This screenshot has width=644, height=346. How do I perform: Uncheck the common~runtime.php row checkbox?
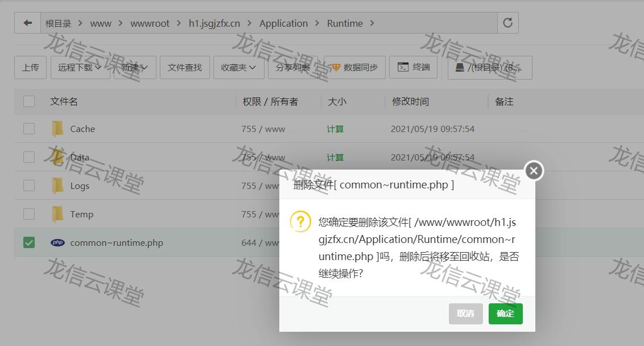tap(28, 242)
